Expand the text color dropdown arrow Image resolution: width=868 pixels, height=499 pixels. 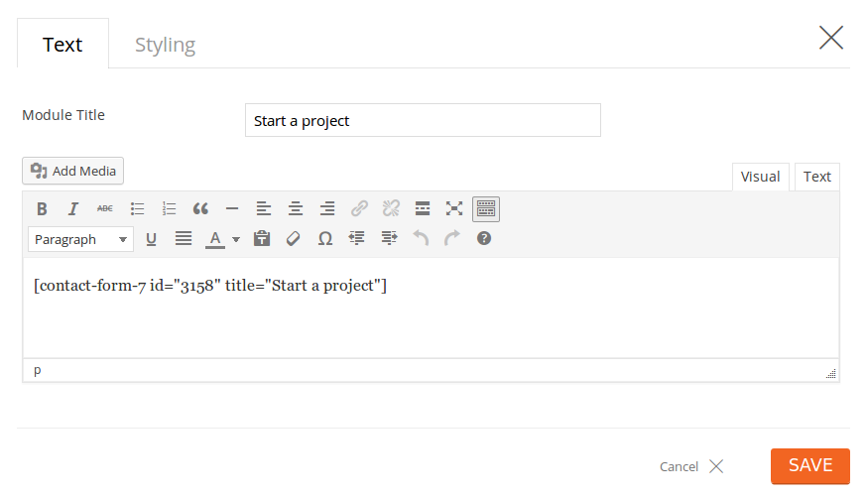click(236, 239)
